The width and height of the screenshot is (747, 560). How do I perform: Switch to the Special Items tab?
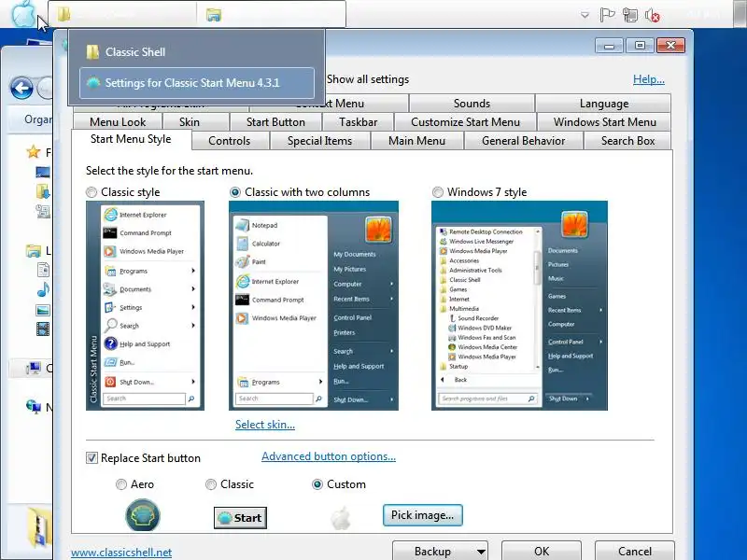[319, 141]
